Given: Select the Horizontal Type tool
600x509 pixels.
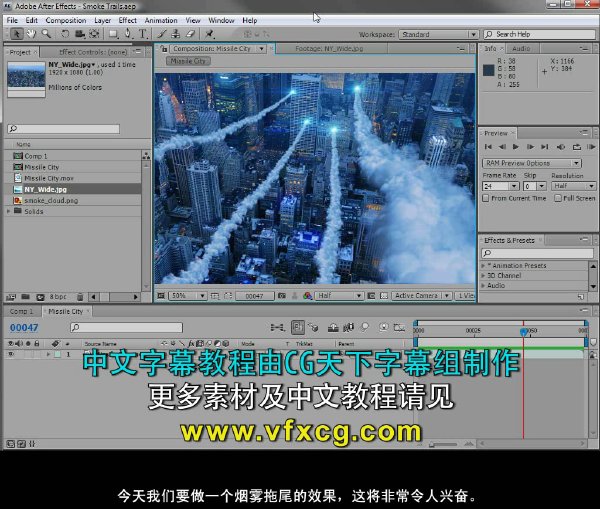Looking at the screenshot, I should [x=143, y=34].
